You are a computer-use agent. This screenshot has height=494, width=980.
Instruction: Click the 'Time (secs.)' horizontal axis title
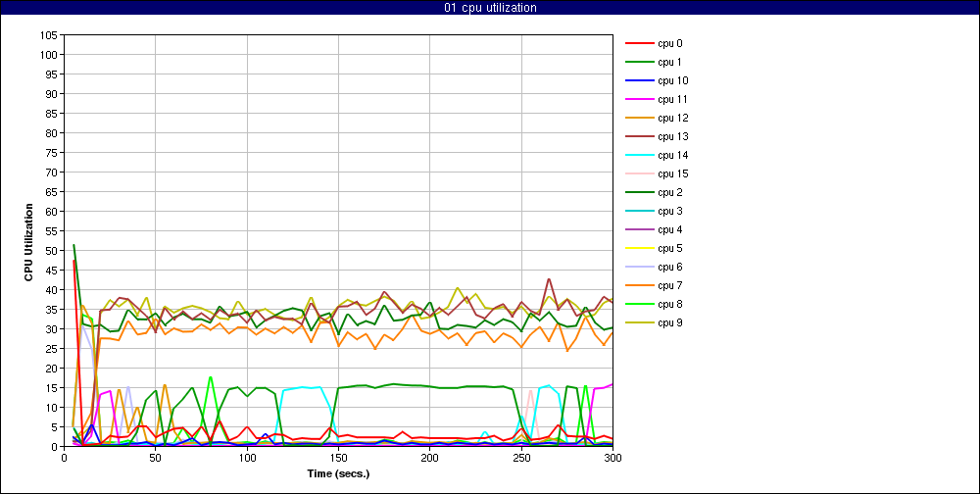(x=338, y=474)
